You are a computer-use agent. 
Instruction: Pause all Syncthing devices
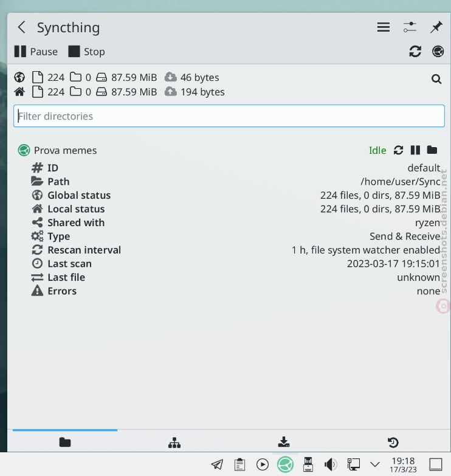click(x=36, y=52)
